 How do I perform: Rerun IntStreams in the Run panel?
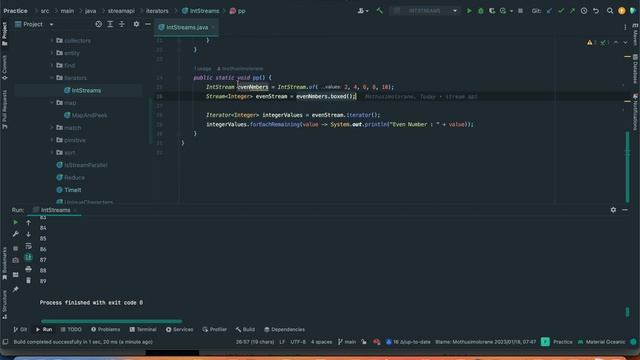16,222
